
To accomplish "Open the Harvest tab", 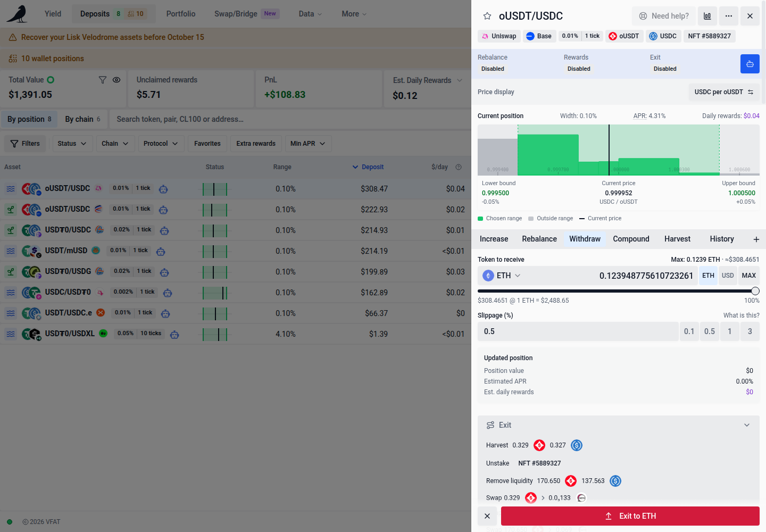I will (677, 239).
